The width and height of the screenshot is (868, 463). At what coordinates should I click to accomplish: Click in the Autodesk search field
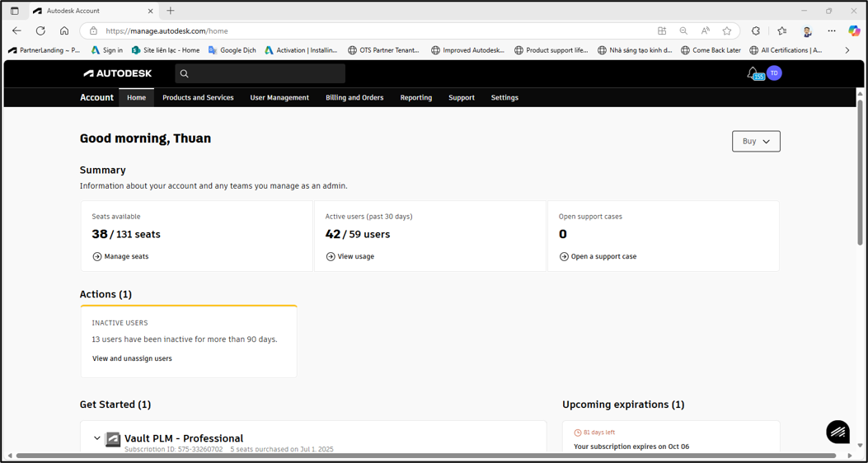[x=260, y=73]
